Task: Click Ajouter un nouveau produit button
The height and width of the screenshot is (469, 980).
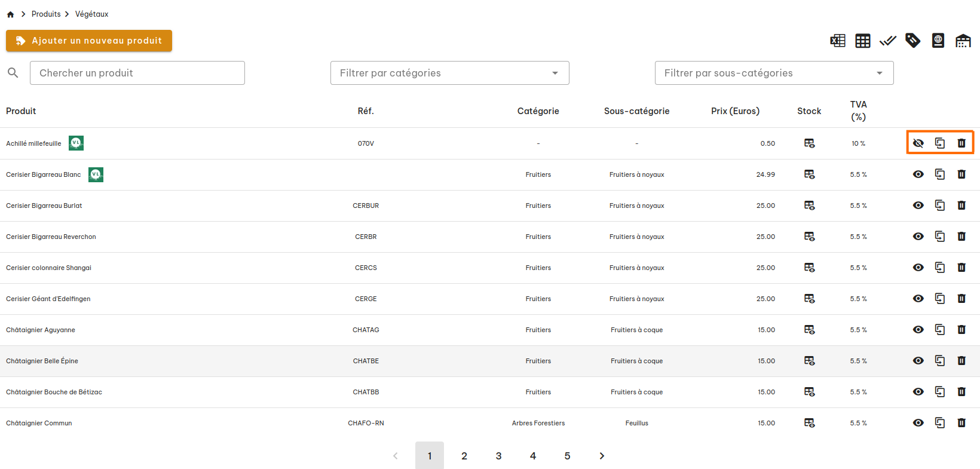Action: (x=89, y=41)
